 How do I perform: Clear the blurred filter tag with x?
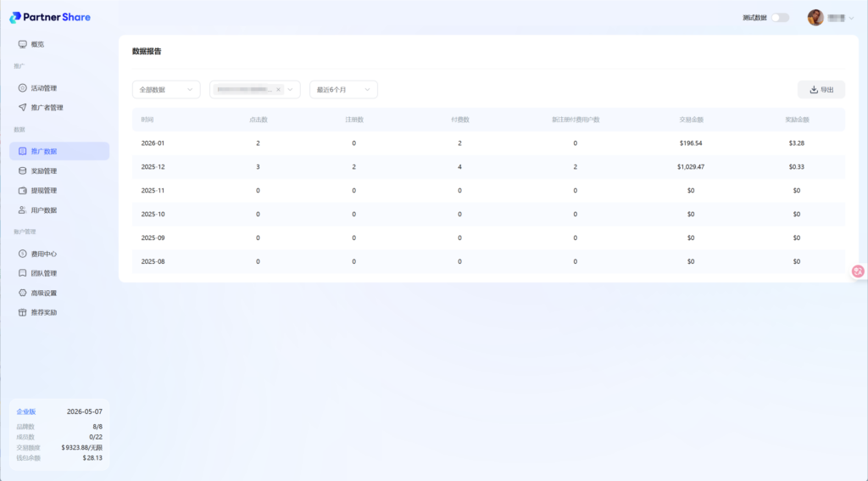[x=278, y=89]
